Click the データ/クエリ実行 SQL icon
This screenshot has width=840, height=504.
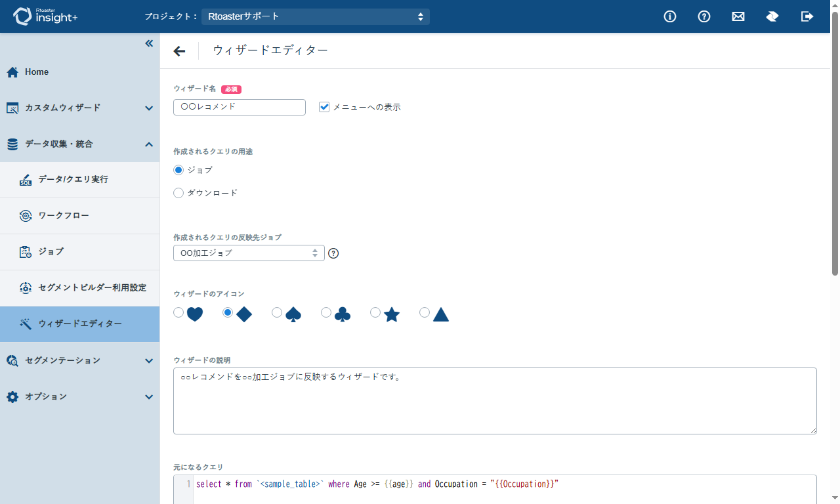[x=26, y=180]
